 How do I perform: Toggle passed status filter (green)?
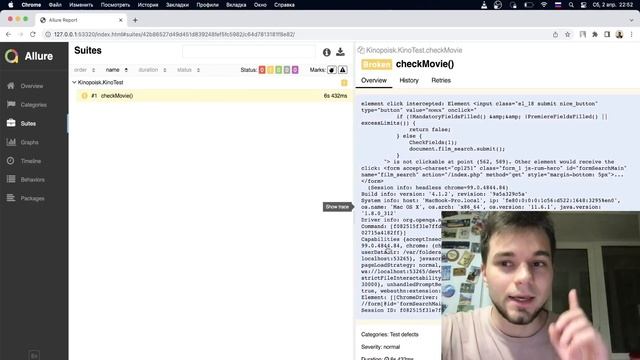(x=278, y=70)
